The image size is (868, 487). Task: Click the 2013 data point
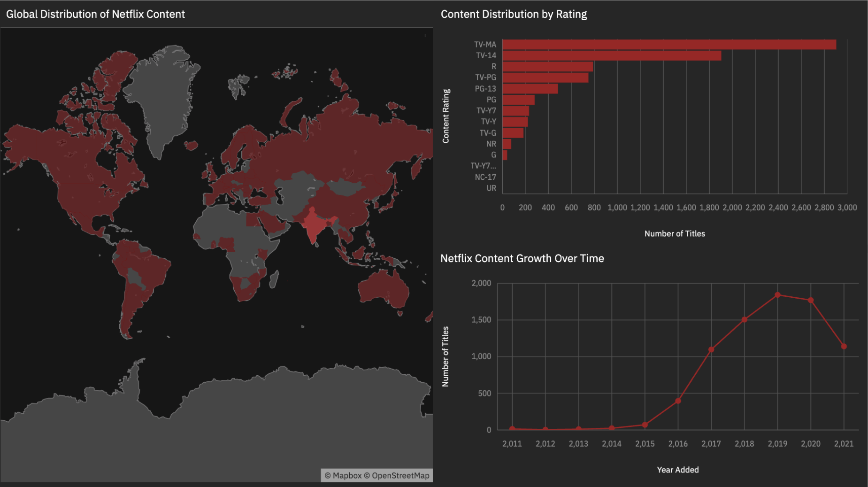578,429
